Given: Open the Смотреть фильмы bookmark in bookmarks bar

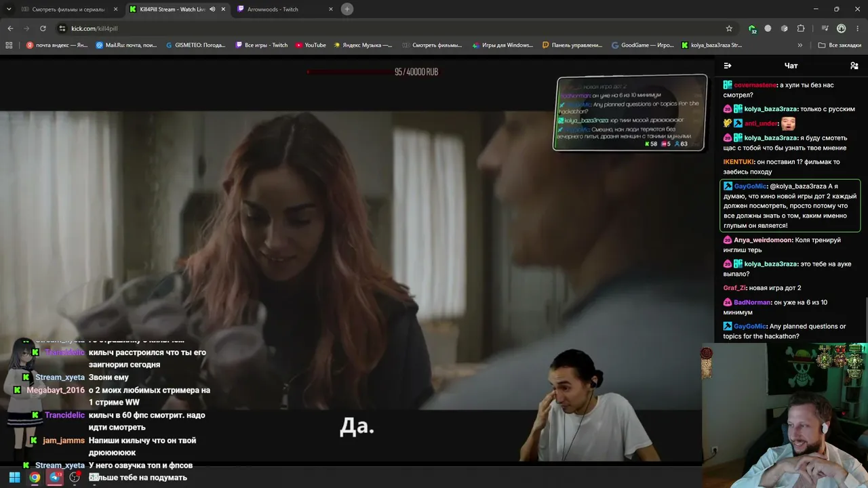Looking at the screenshot, I should point(431,45).
